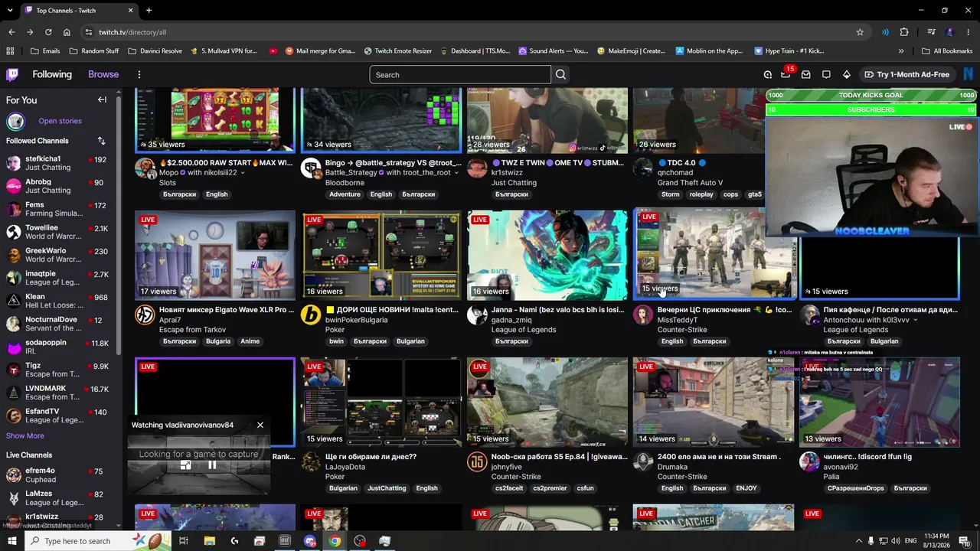Open the Windows action center notifications icon
Image resolution: width=980 pixels, height=551 pixels.
point(965,541)
